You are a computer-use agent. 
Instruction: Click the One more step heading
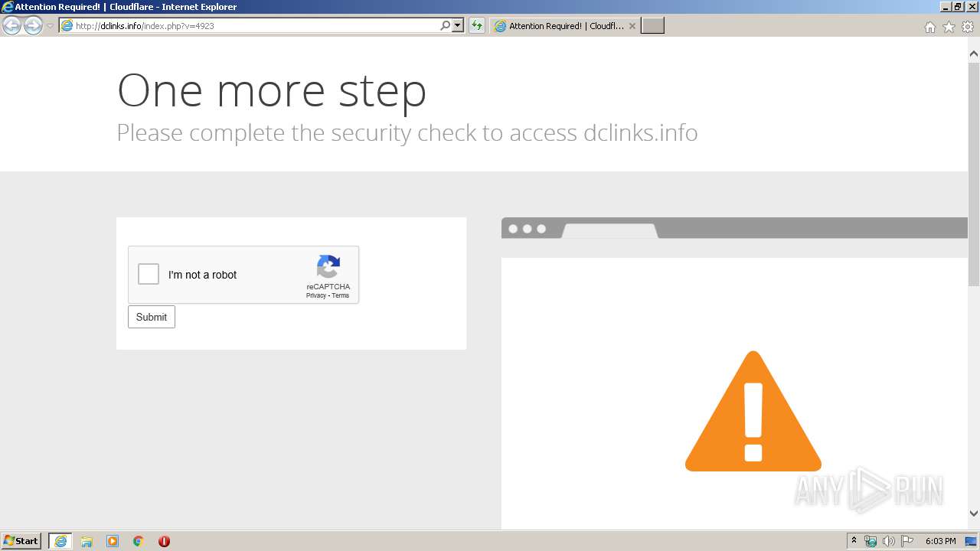[x=272, y=90]
